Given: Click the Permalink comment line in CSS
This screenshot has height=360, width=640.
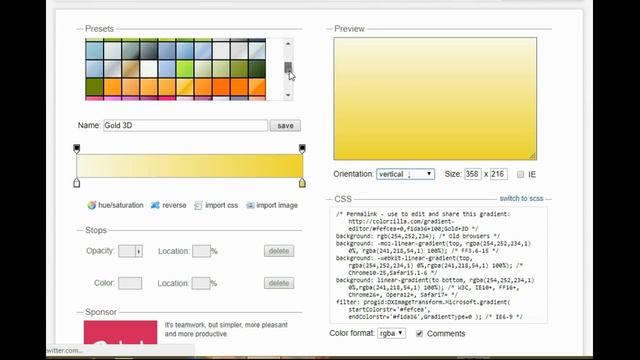Looking at the screenshot, I should [423, 214].
